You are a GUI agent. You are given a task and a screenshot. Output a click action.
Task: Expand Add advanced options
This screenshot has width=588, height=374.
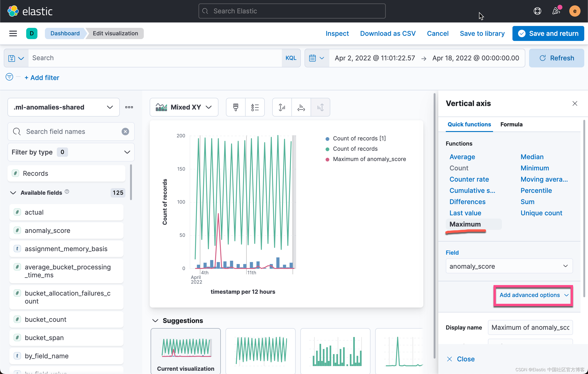533,295
